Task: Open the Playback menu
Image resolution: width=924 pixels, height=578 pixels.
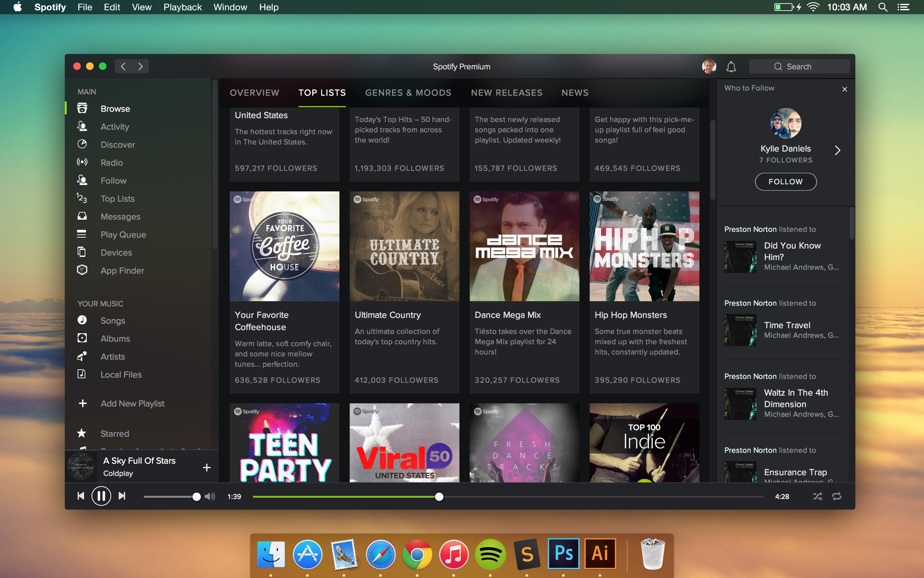Action: coord(183,7)
